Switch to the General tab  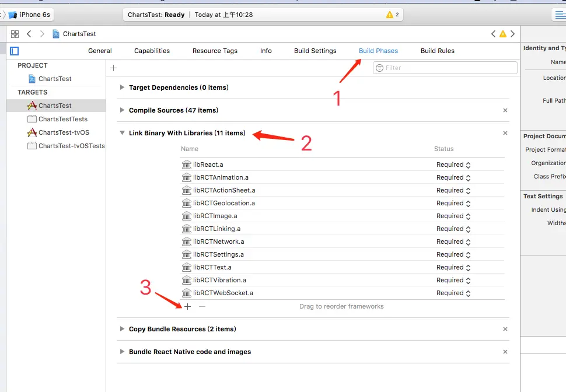(100, 51)
